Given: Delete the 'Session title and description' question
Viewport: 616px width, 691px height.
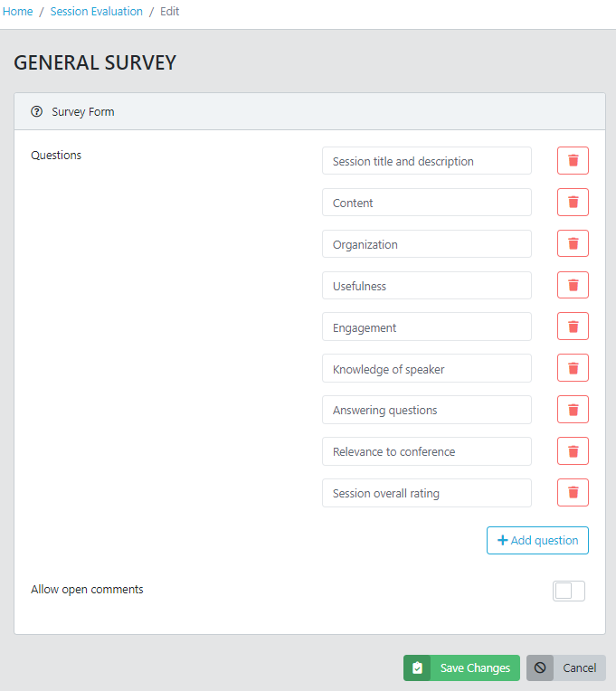Looking at the screenshot, I should coord(573,161).
